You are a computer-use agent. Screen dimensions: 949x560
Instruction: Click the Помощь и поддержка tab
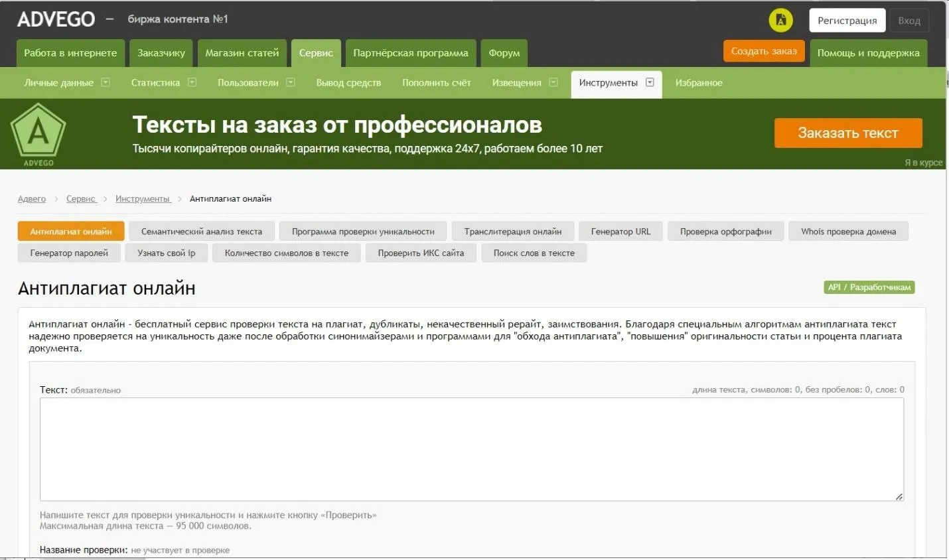pos(869,53)
